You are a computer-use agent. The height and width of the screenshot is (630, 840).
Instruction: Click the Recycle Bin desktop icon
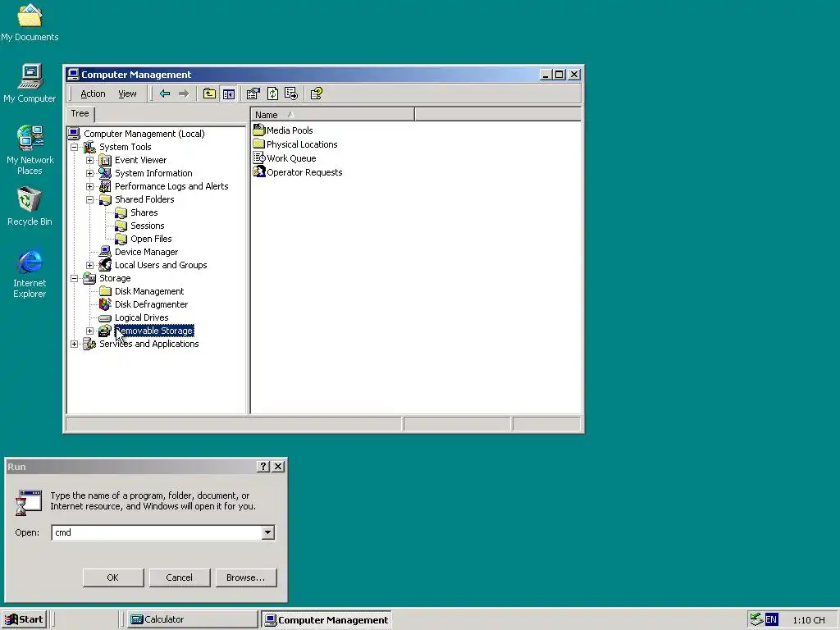(30, 199)
